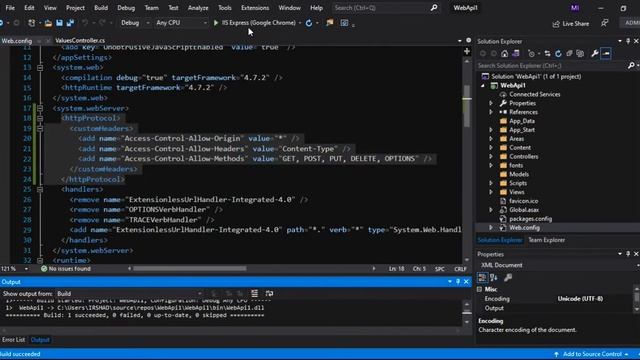This screenshot has width=640, height=360.
Task: Expand the Global.asax node
Action: [491, 210]
